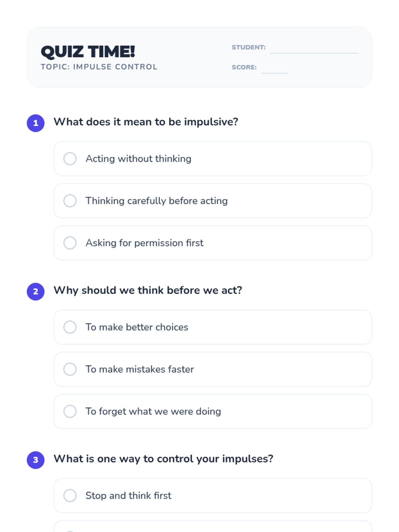Click the question 2 number badge
This screenshot has width=399, height=532.
point(36,292)
